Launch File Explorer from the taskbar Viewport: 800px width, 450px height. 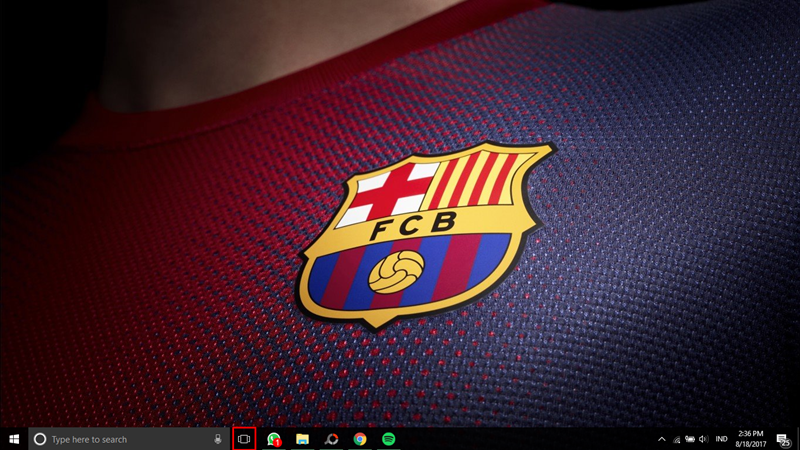[x=302, y=439]
